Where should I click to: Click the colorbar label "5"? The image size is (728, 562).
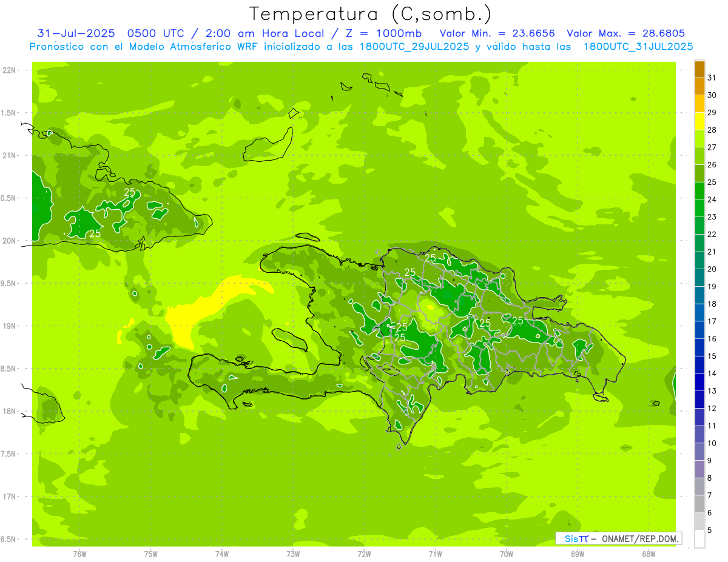pyautogui.click(x=710, y=531)
